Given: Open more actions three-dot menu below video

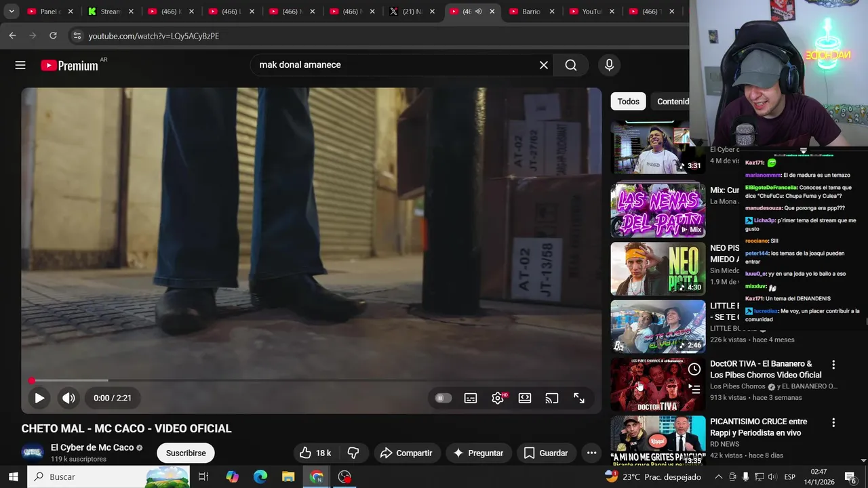Looking at the screenshot, I should 591,453.
